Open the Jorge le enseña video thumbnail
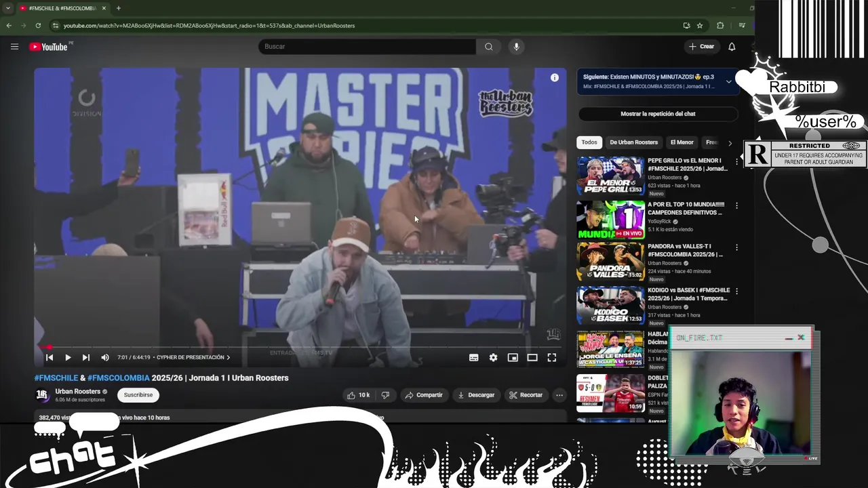868x488 pixels. [x=610, y=349]
